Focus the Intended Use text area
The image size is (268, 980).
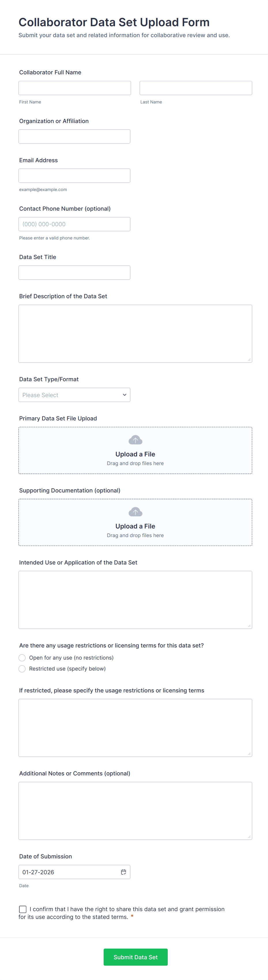pos(135,600)
